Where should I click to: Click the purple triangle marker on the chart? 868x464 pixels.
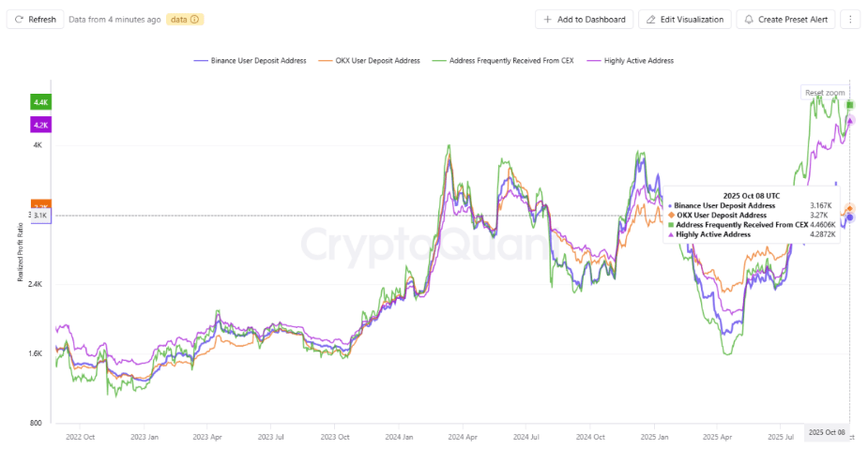pos(850,120)
